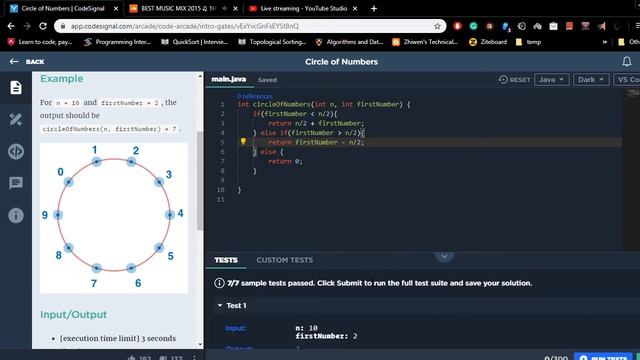Open the more options menu below description

(194, 358)
